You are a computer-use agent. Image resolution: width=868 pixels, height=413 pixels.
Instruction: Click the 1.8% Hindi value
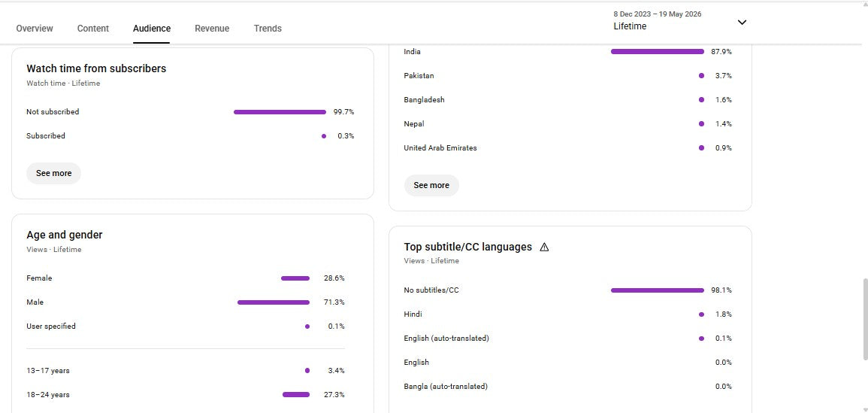pyautogui.click(x=724, y=314)
